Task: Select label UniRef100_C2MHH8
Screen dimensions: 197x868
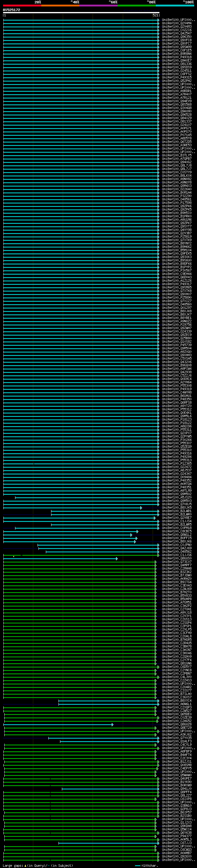Action: tap(176, 568)
